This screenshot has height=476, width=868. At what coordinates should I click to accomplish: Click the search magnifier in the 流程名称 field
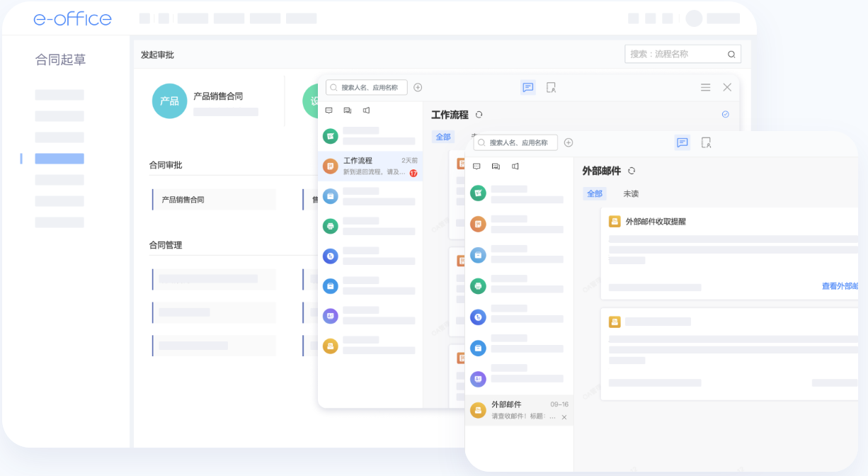731,54
